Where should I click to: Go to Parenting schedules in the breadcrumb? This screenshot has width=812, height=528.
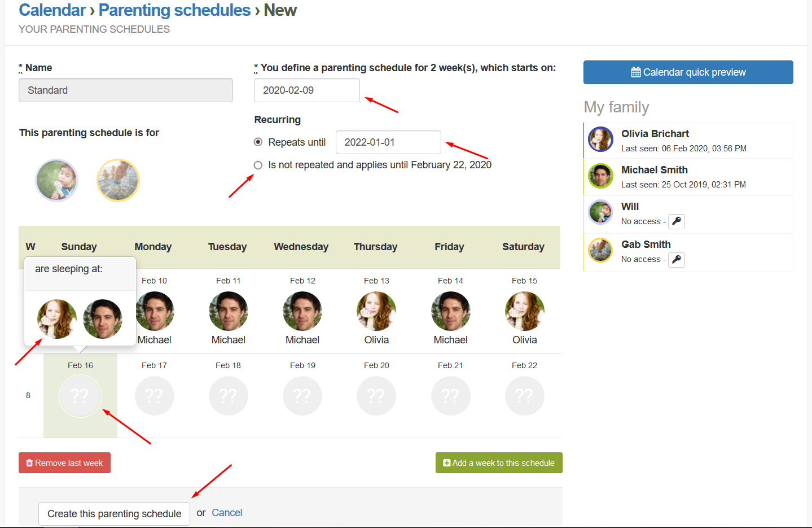coord(174,10)
